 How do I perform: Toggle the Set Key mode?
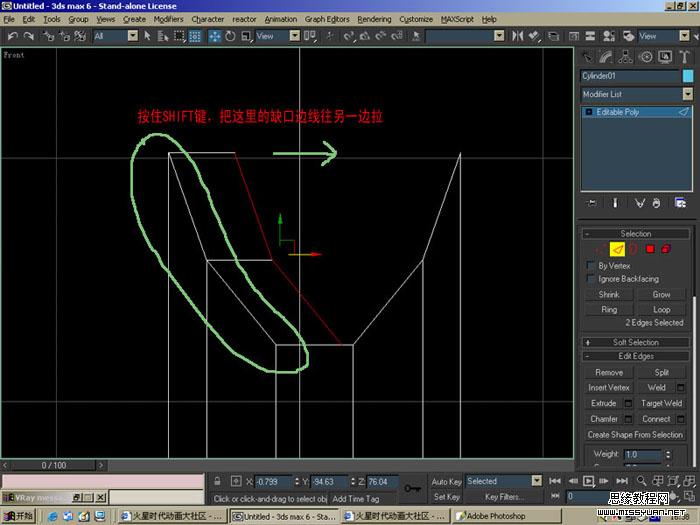tap(446, 497)
